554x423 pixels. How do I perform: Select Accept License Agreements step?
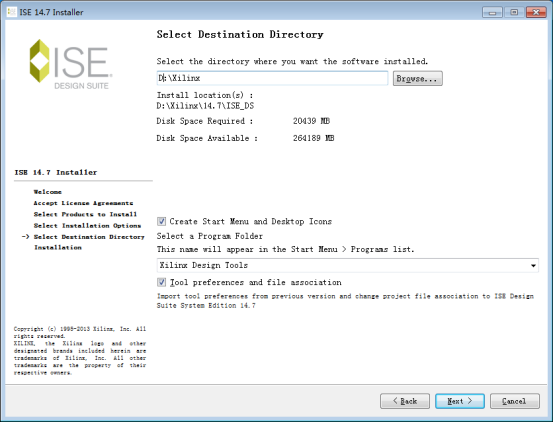click(x=83, y=203)
